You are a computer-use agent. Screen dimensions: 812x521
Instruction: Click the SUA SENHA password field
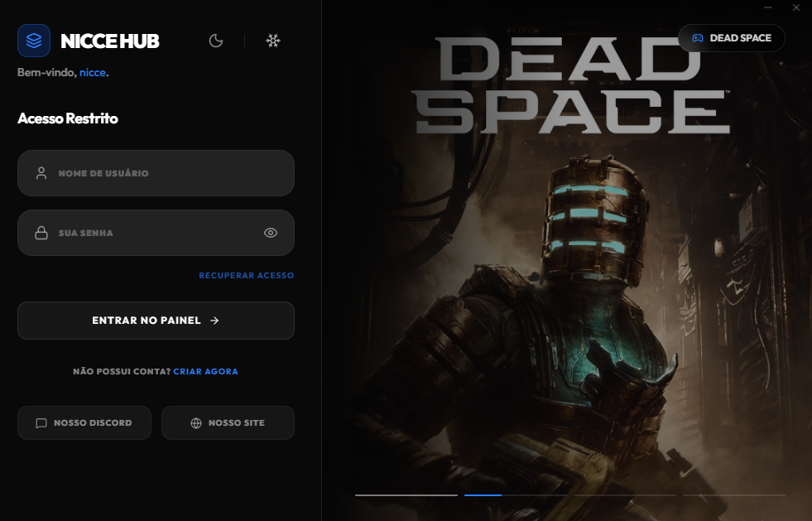pos(156,233)
